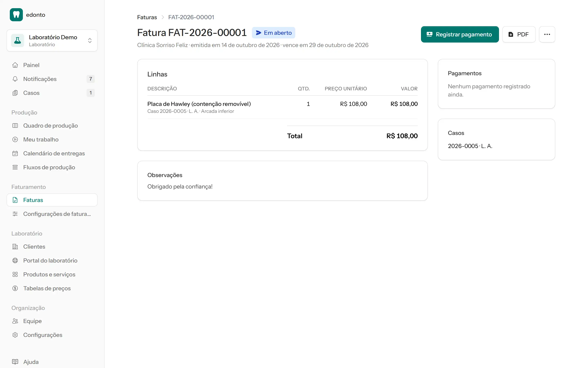The image size is (588, 368).
Task: Click the Casos count badge 1
Action: (90, 93)
